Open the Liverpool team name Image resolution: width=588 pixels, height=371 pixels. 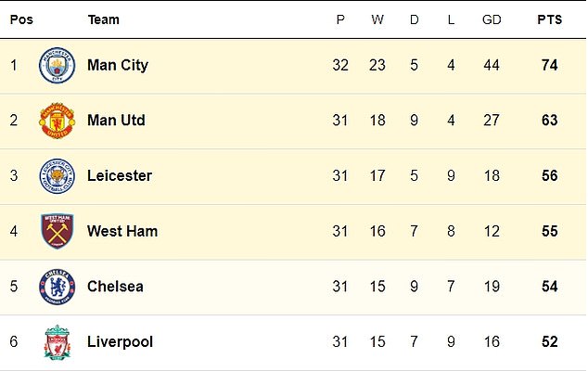(120, 342)
